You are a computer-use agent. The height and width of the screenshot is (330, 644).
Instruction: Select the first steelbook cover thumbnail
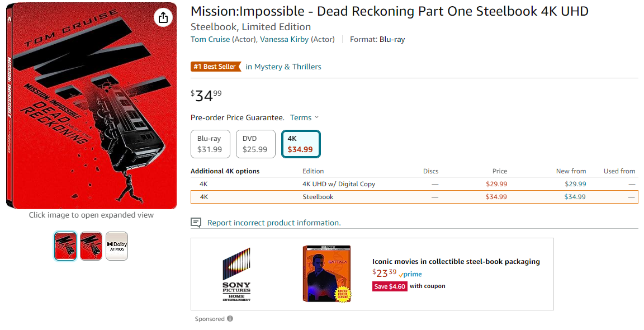65,246
